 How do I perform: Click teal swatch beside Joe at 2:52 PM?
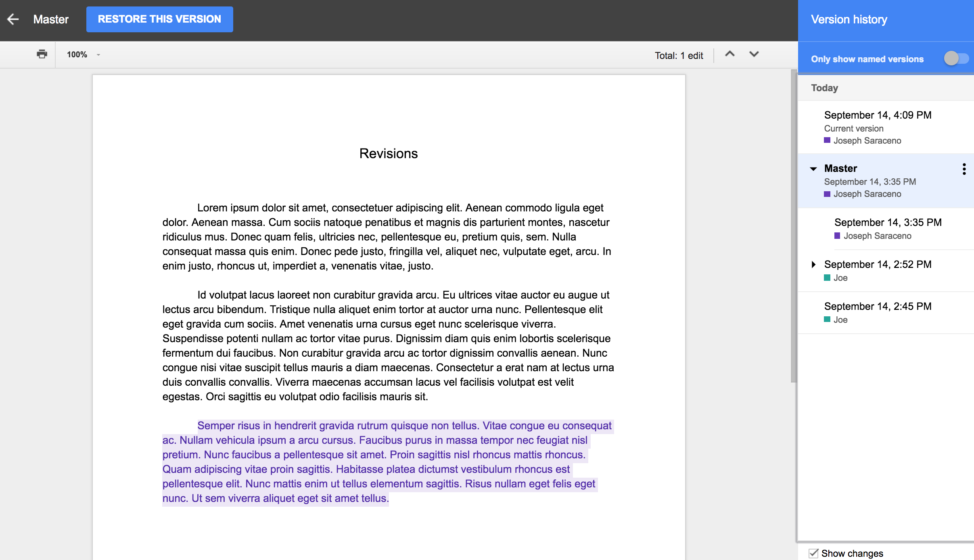coord(827,278)
